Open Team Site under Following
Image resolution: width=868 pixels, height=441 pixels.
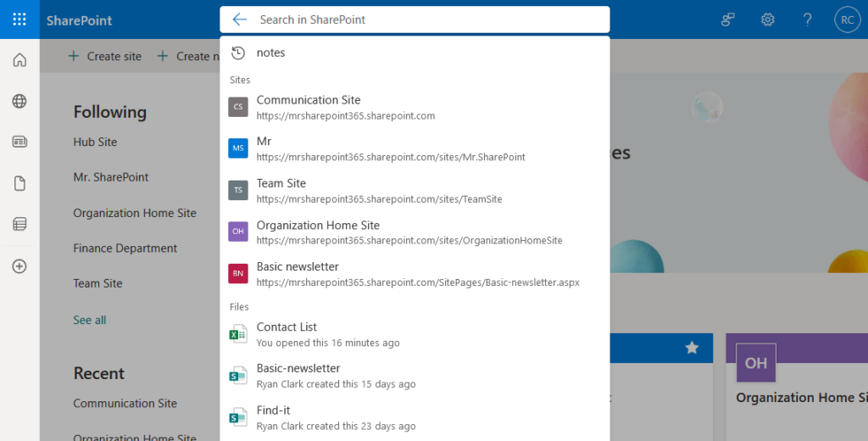(x=97, y=283)
